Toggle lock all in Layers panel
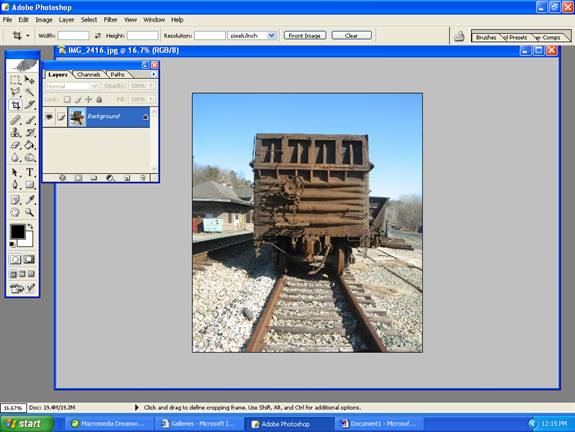The image size is (575, 432). [99, 99]
